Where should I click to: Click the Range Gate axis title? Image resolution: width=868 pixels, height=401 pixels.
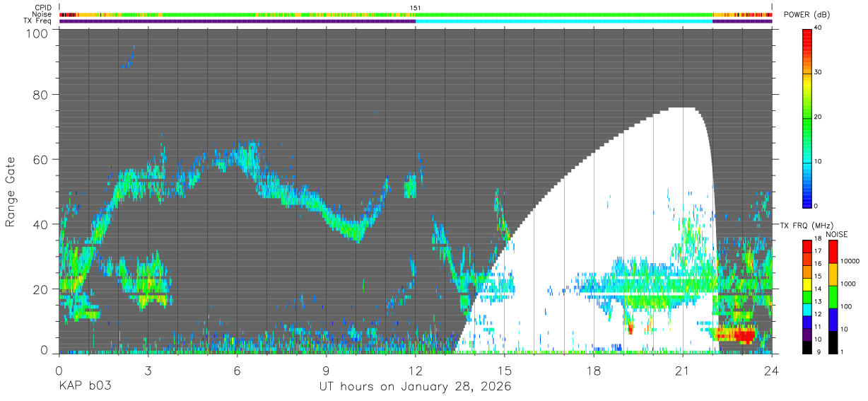click(x=11, y=192)
